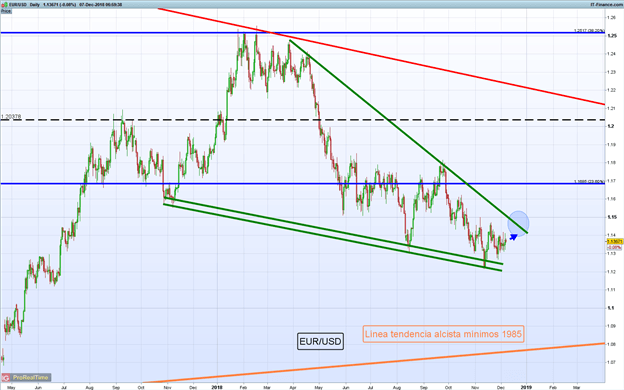Click the 2019 marker on time axis
Viewport: 624px width, 390px height.
click(526, 387)
